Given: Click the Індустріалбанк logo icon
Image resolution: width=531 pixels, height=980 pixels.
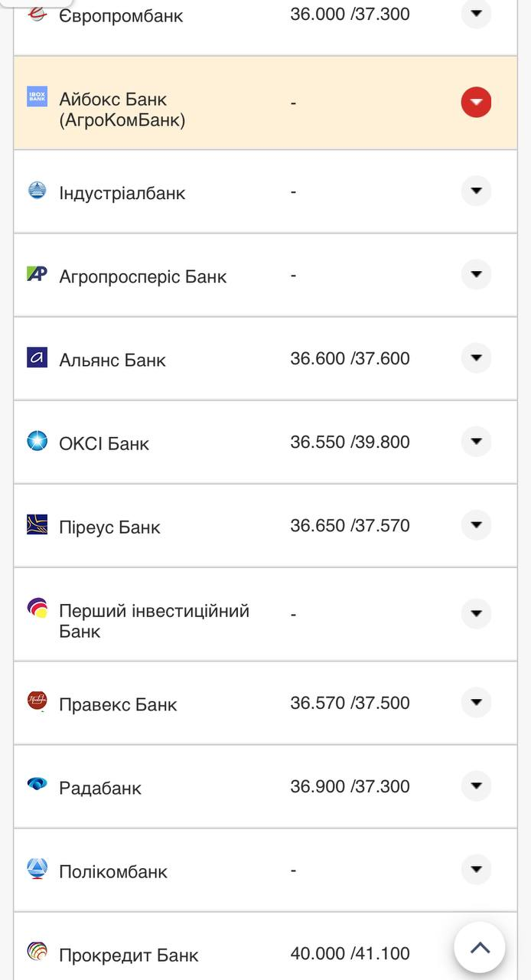Looking at the screenshot, I should coord(37,190).
